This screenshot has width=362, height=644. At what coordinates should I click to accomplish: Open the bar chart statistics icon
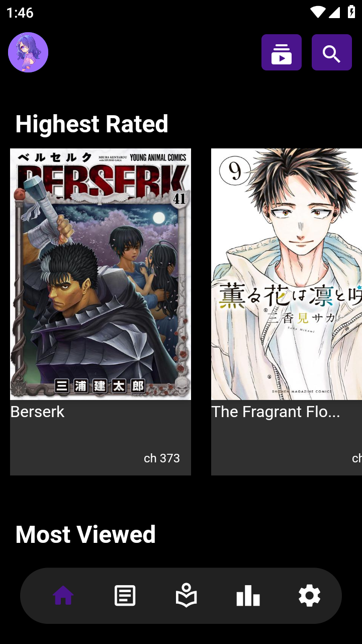coord(248,596)
